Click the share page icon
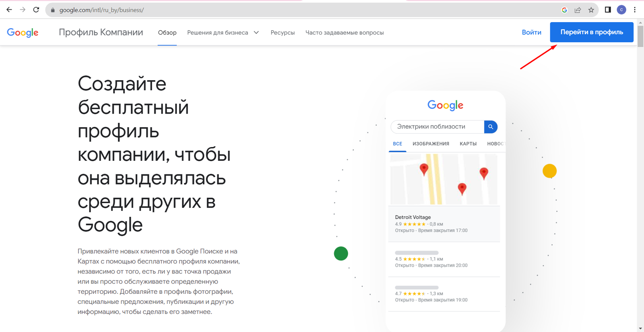This screenshot has height=332, width=644. click(578, 10)
